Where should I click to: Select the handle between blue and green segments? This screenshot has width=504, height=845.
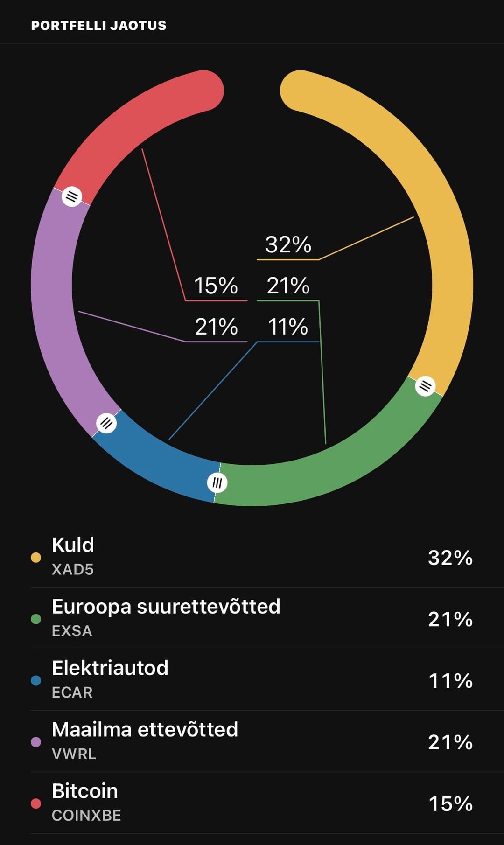[x=217, y=482]
